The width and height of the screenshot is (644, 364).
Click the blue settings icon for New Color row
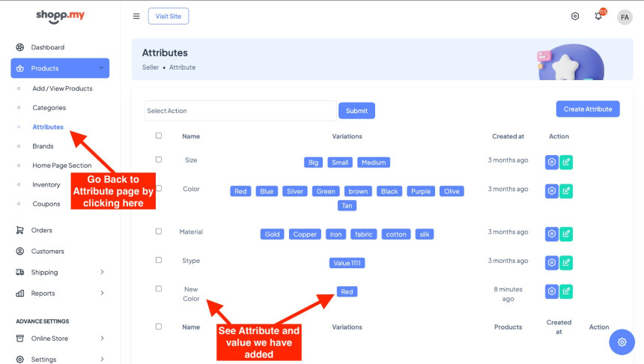[x=552, y=291]
